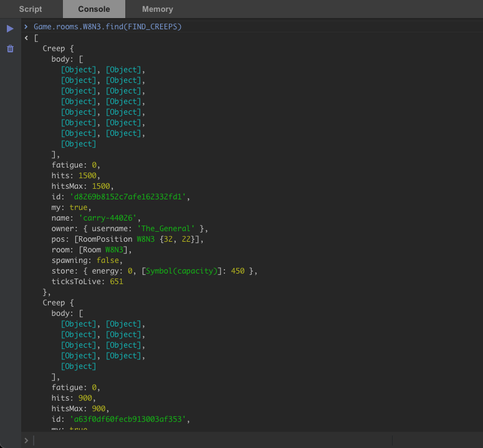Viewport: 483px width, 448px height.
Task: Click the hits: 900 line
Action: pyautogui.click(x=74, y=398)
